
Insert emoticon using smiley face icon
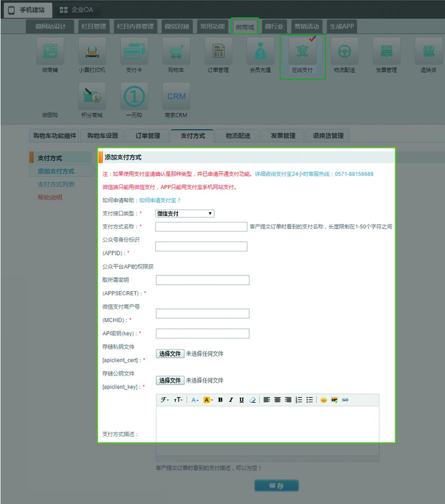tap(323, 400)
